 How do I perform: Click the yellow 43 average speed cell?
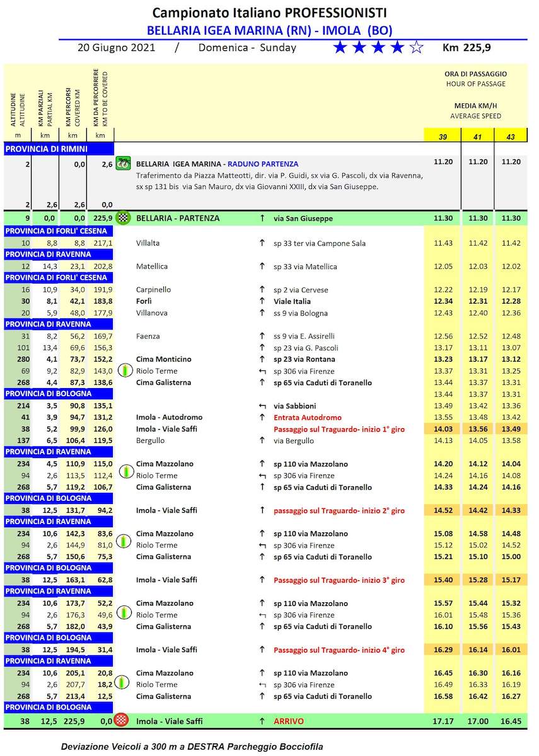(511, 136)
